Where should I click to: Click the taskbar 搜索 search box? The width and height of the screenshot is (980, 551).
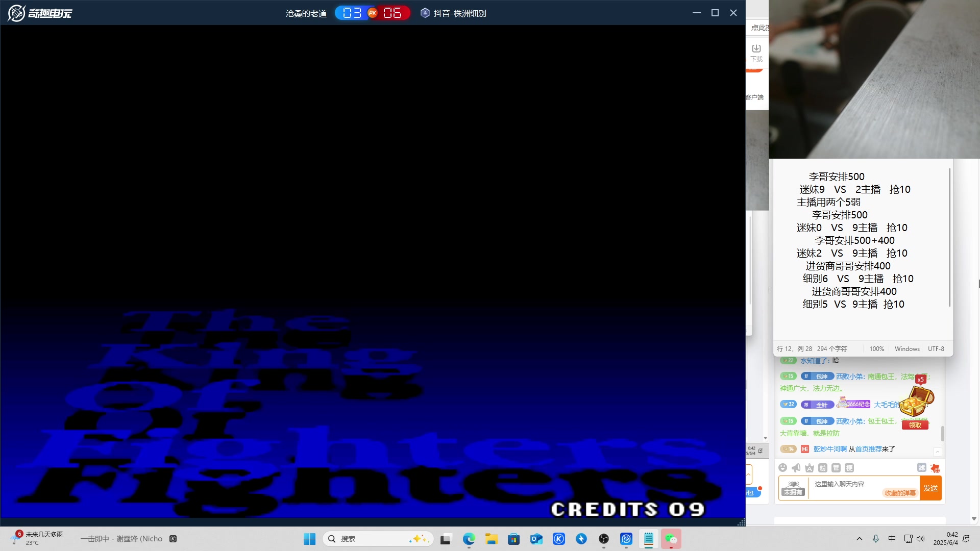[378, 539]
